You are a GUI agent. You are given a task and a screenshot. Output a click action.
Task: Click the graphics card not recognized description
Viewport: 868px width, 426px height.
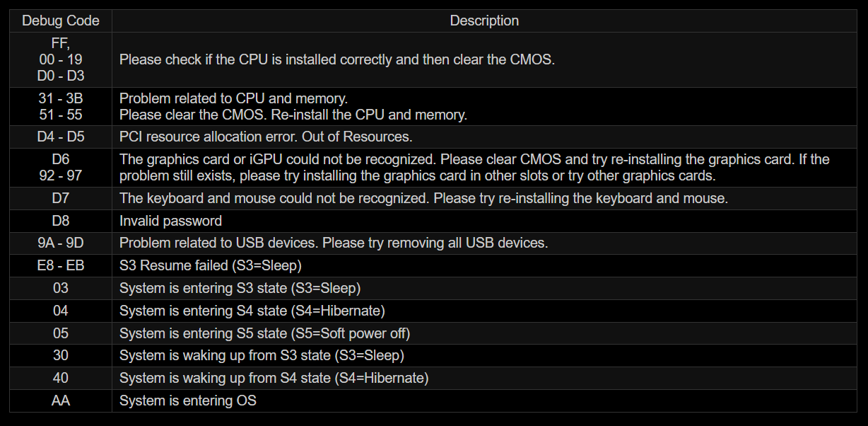(474, 167)
